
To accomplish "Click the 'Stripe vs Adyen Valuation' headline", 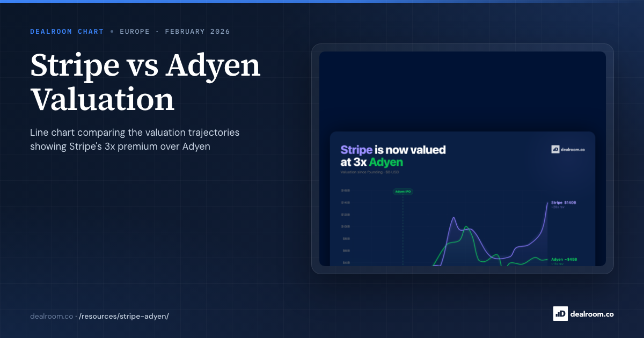I will coord(145,83).
